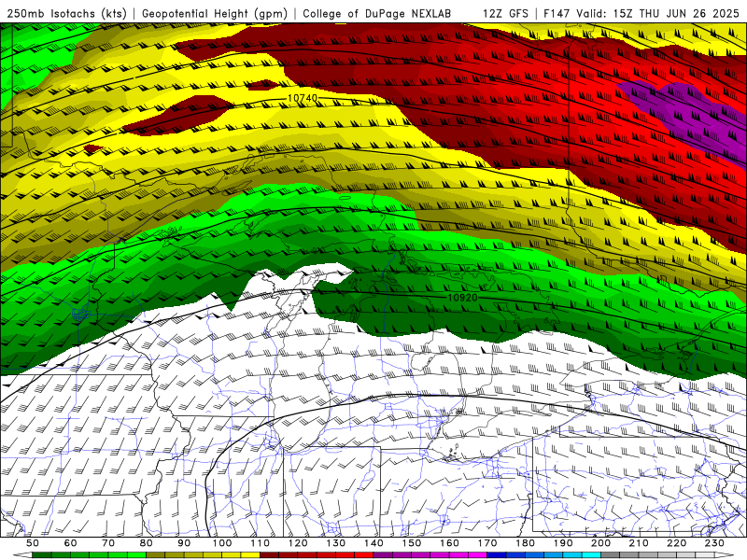
Task: Click the '210' color scale label
Action: pyautogui.click(x=639, y=543)
